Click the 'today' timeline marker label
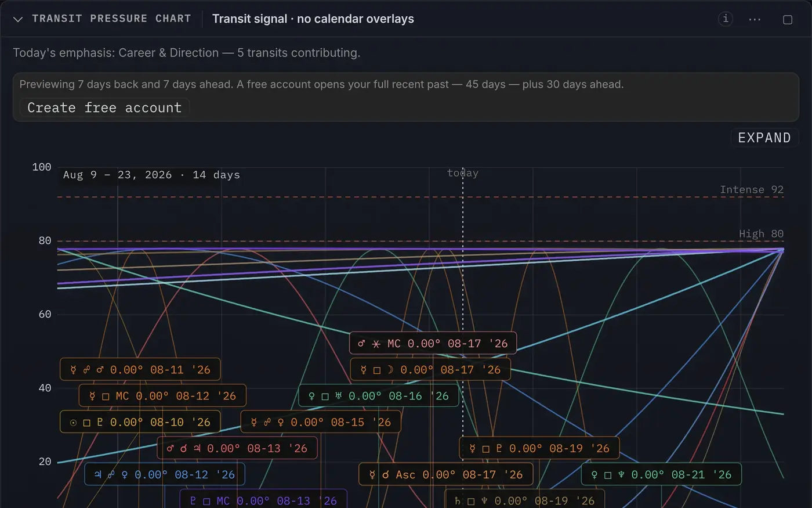Screen dimensions: 812x508 click(x=463, y=173)
